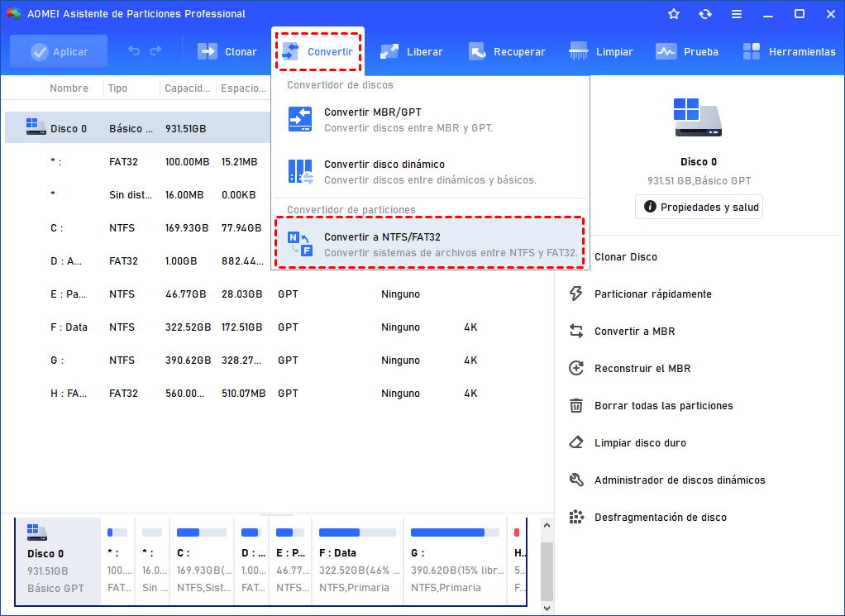Open the Recuperar toolbar item

coord(507,52)
